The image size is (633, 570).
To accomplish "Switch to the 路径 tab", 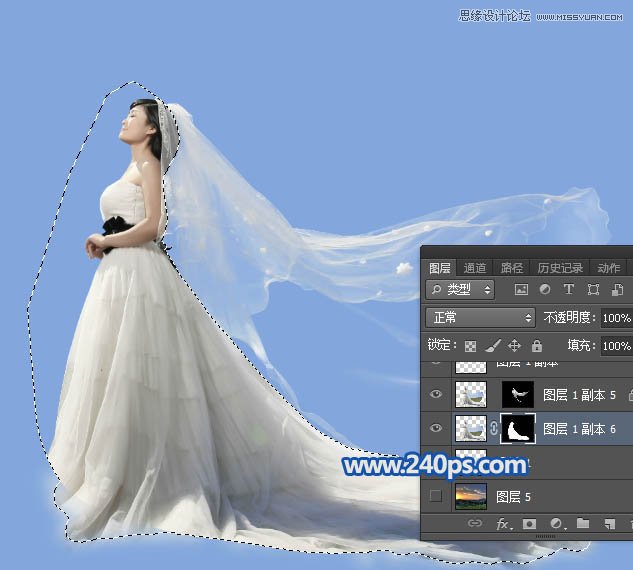I will coord(511,268).
